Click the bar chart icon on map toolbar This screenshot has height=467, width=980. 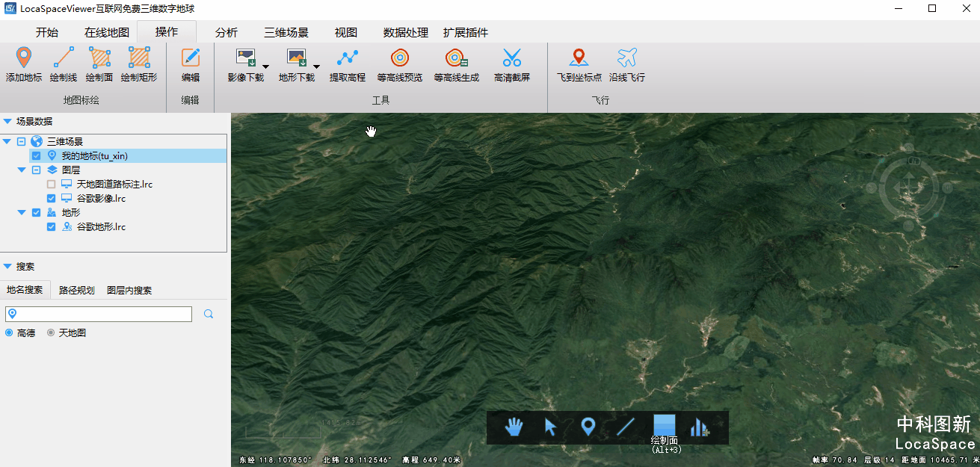(700, 427)
